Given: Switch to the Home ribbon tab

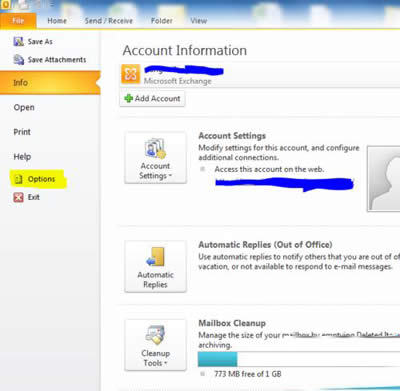Looking at the screenshot, I should (57, 21).
